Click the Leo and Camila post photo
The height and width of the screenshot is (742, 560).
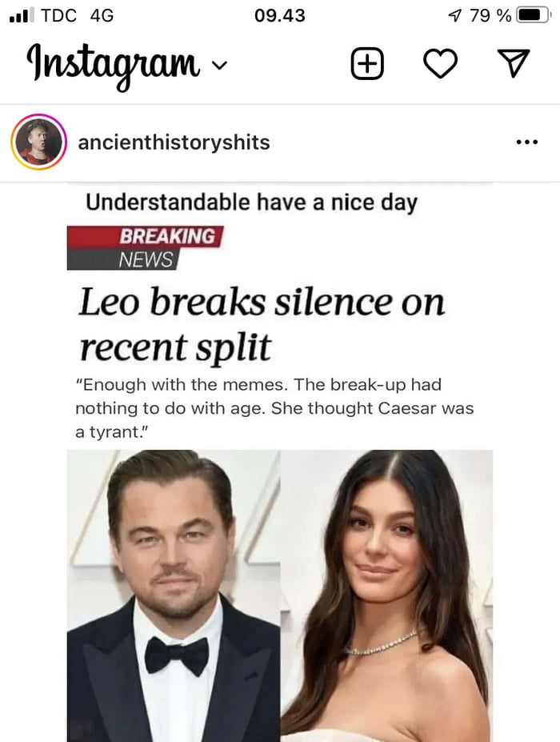pyautogui.click(x=280, y=596)
